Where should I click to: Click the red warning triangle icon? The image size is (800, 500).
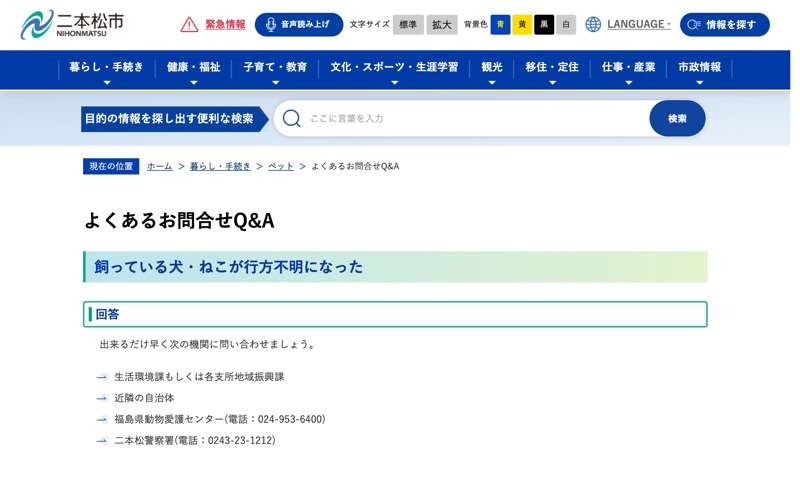coord(189,24)
